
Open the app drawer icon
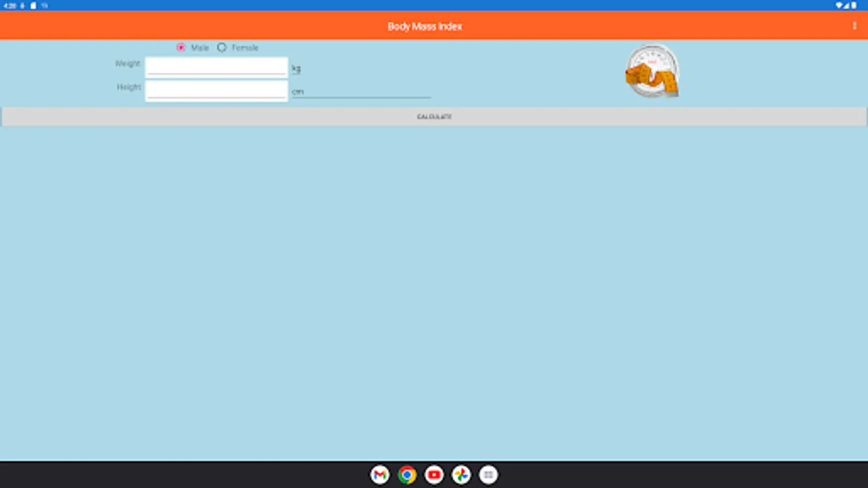[x=488, y=474]
